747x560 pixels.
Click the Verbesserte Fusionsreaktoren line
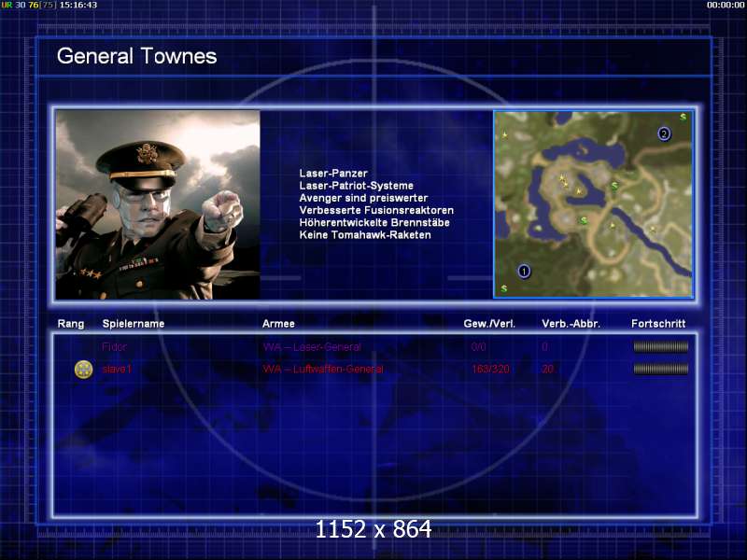[376, 211]
